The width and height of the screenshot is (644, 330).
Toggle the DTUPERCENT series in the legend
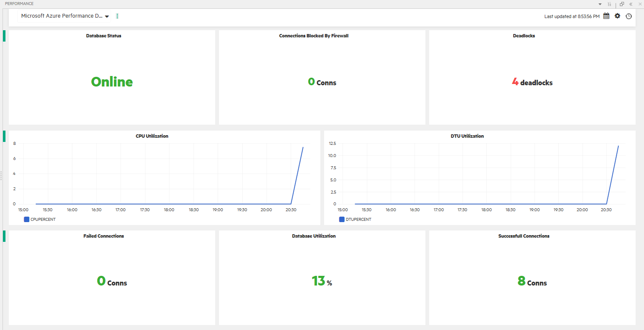[355, 219]
